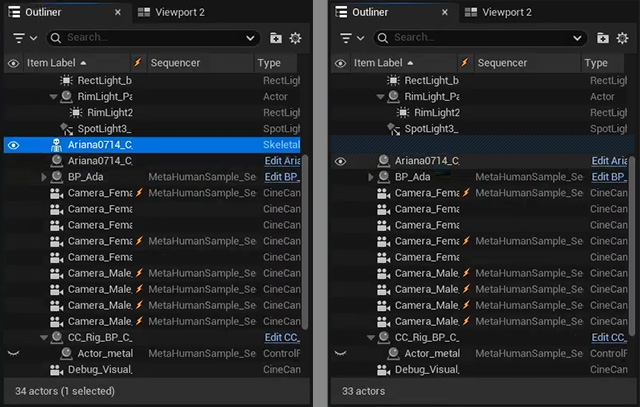Click RimLight2 light icon in right Outliner

pos(402,113)
